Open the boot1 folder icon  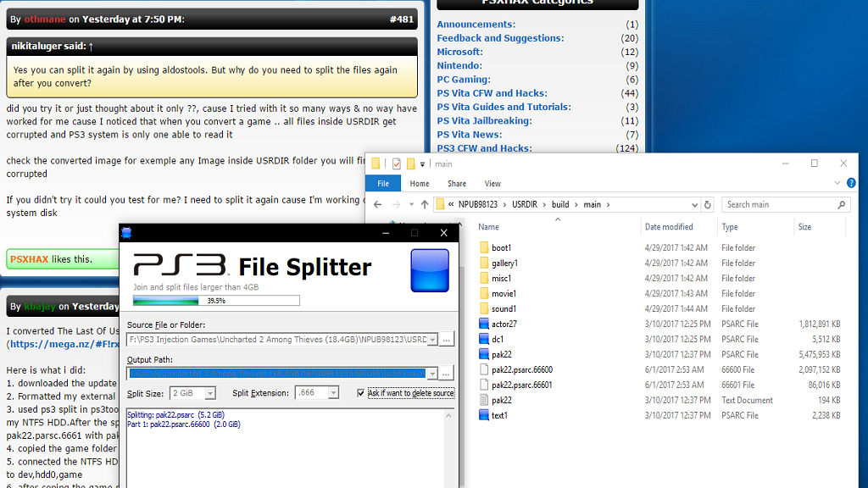click(484, 248)
